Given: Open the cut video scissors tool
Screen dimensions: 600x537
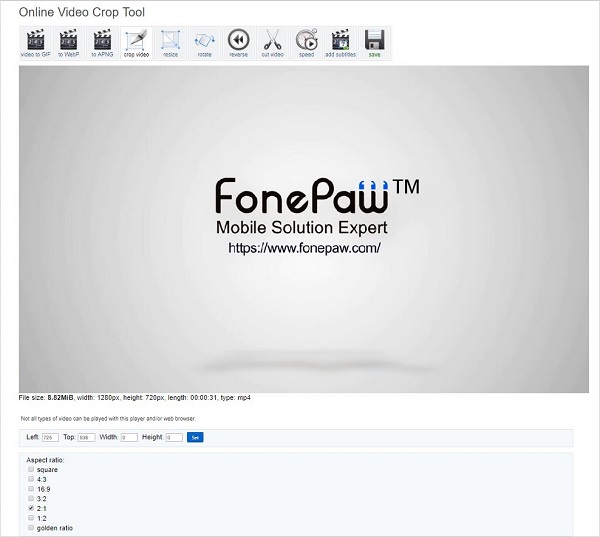Looking at the screenshot, I should tap(272, 43).
